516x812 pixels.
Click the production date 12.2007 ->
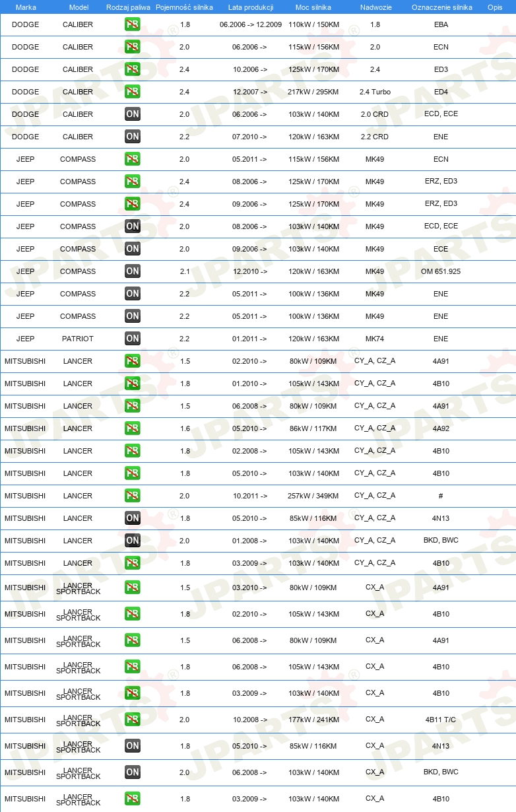point(249,92)
